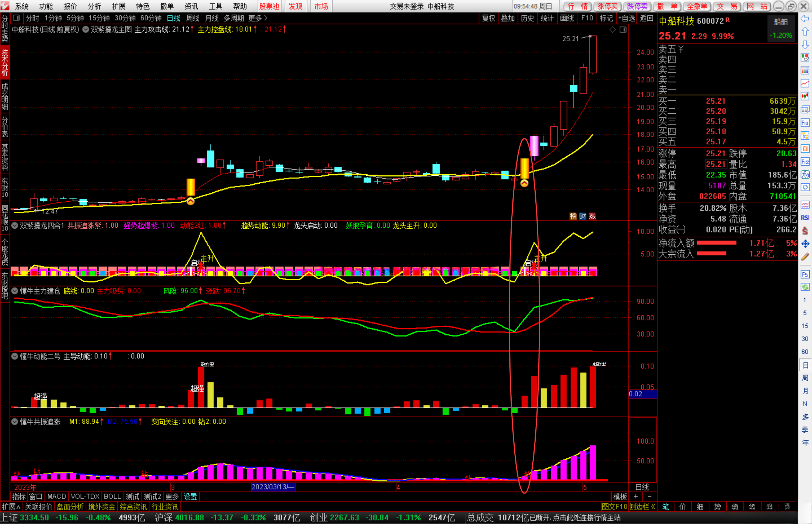Click the RSI indicator sidebar icon

805,217
